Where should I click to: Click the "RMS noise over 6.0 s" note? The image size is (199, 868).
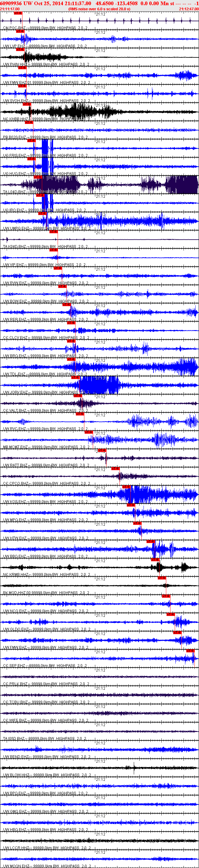99,9
